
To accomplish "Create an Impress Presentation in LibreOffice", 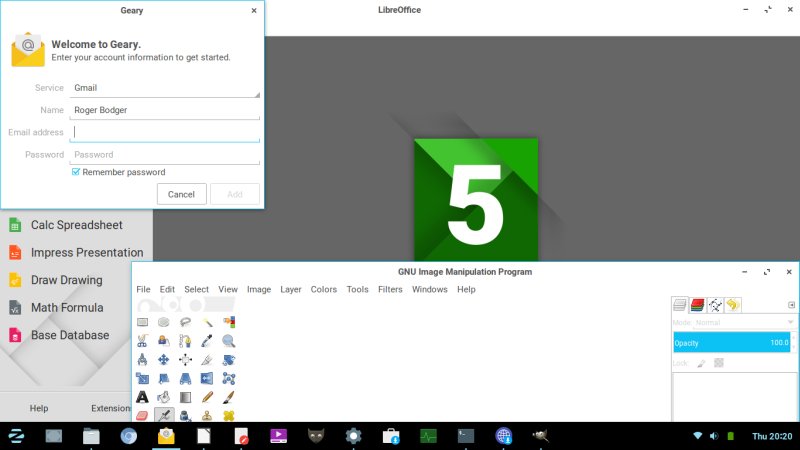I will (x=76, y=253).
